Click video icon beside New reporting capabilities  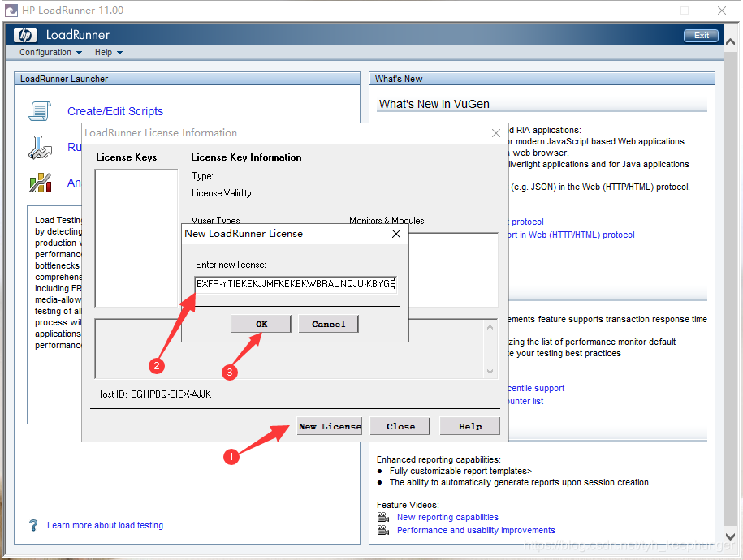[x=383, y=517]
